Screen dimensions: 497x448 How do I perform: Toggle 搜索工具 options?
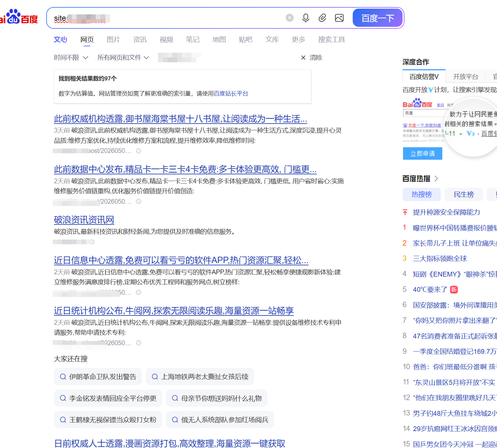tap(332, 40)
